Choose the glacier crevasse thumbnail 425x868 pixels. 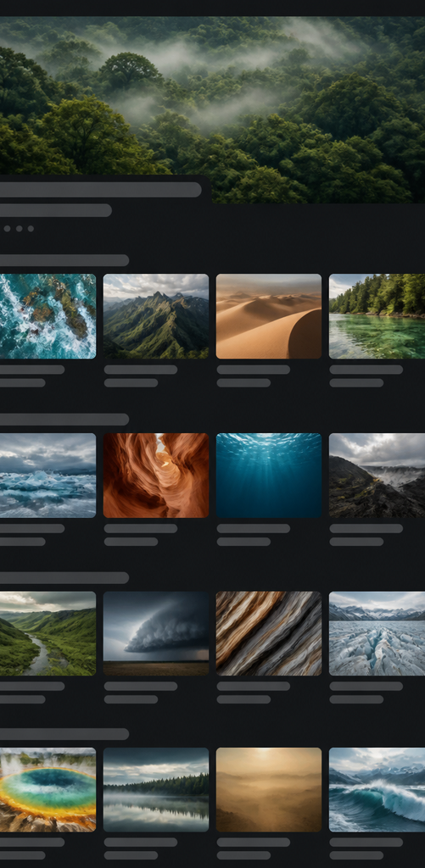(x=377, y=634)
